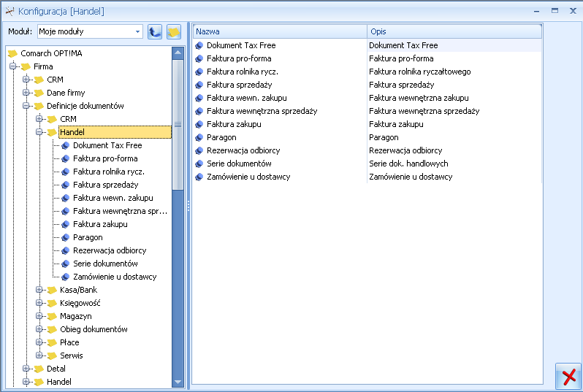Screen dimensions: 583x392
Task: Select Faktura wewn. zakupu name in list
Action: click(x=246, y=98)
